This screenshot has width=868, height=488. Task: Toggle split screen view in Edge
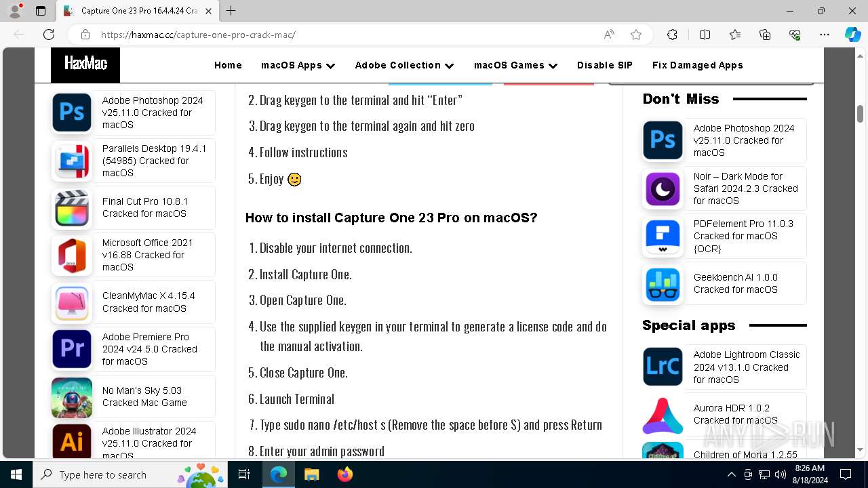705,35
